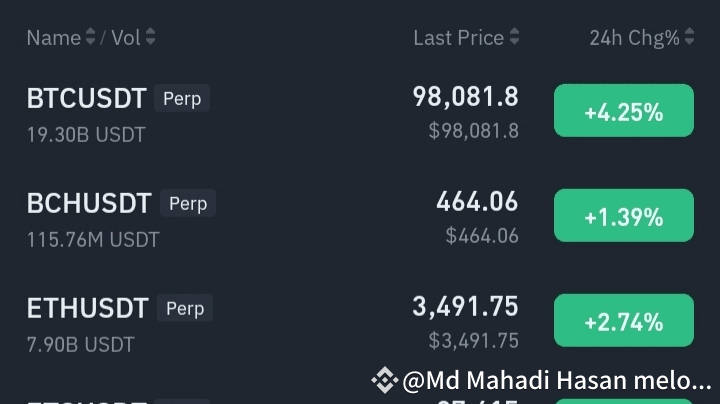Tap the green +1.39% change badge
This screenshot has width=720, height=404.
tap(623, 215)
